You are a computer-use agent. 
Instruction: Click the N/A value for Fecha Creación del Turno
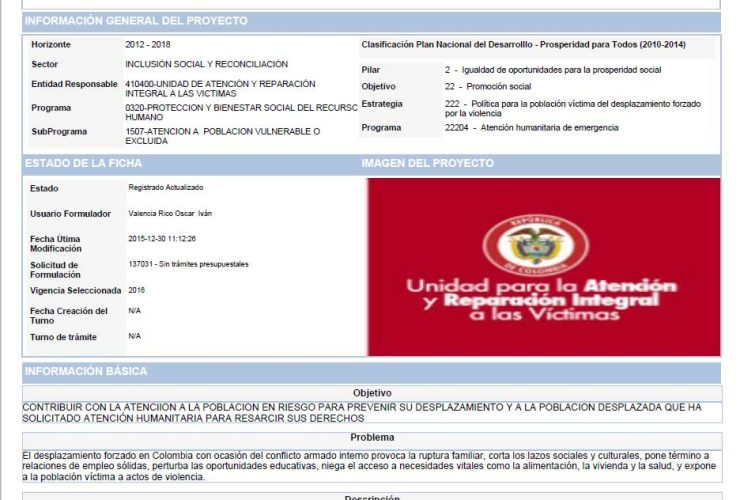click(x=135, y=311)
